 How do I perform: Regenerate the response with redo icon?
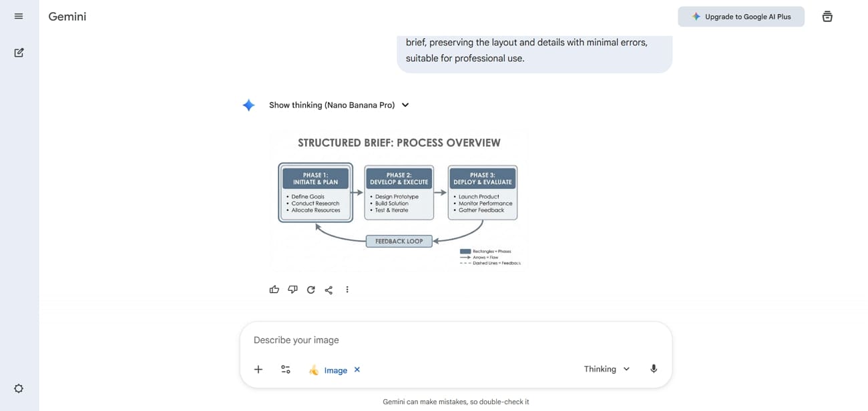pyautogui.click(x=310, y=290)
